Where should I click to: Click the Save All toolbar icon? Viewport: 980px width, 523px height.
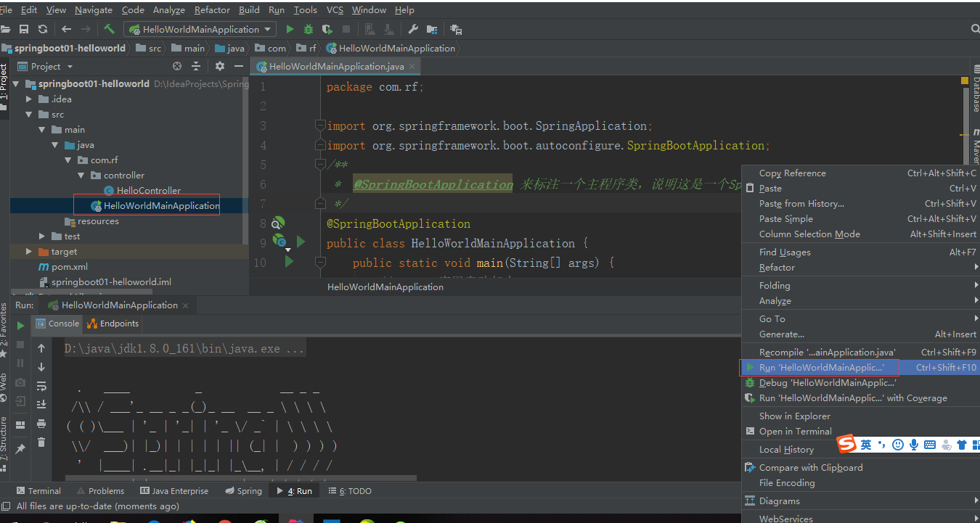click(x=24, y=29)
